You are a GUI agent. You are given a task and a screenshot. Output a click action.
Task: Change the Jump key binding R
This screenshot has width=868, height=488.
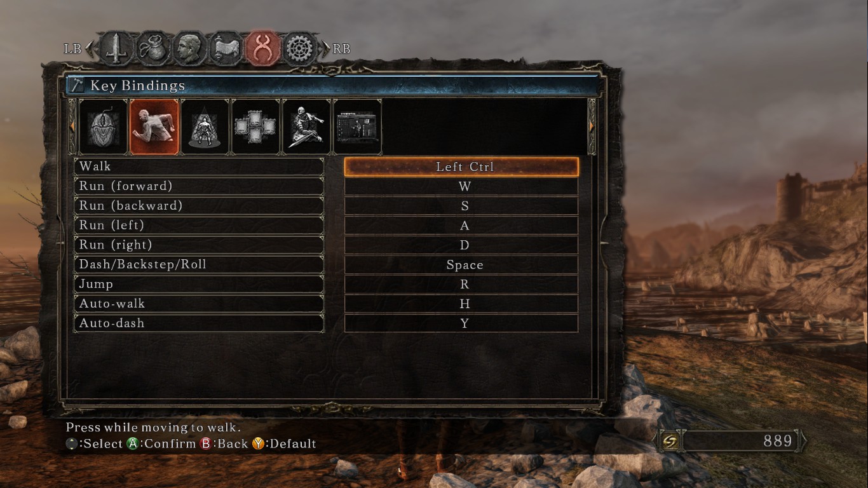tap(461, 284)
